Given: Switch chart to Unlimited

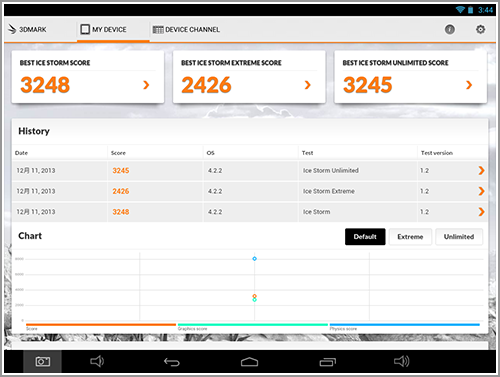Looking at the screenshot, I should (459, 237).
